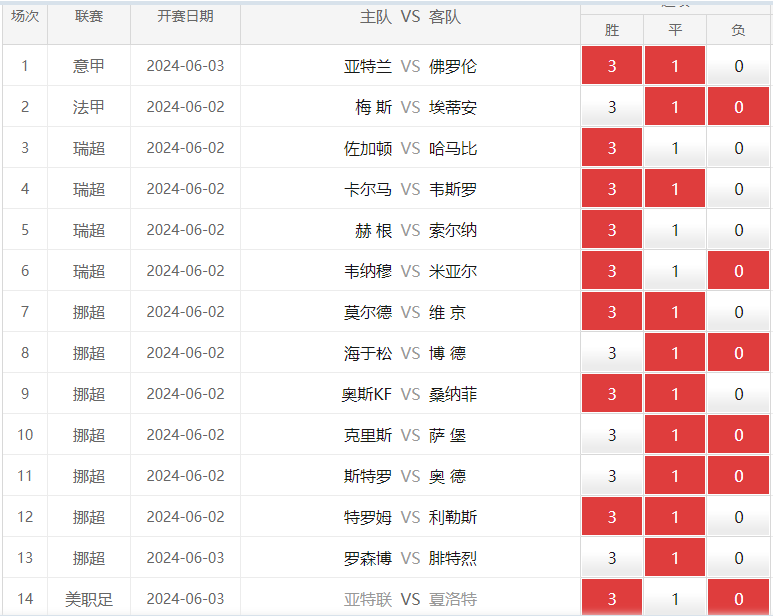Toggle 胜 (3) for match 3 佐加顿 vs 哈马比
Screen dimensions: 773x616
(x=612, y=147)
